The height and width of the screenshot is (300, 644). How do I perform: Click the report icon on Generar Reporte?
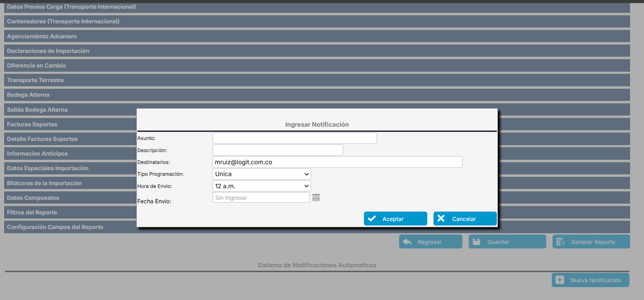tap(560, 242)
